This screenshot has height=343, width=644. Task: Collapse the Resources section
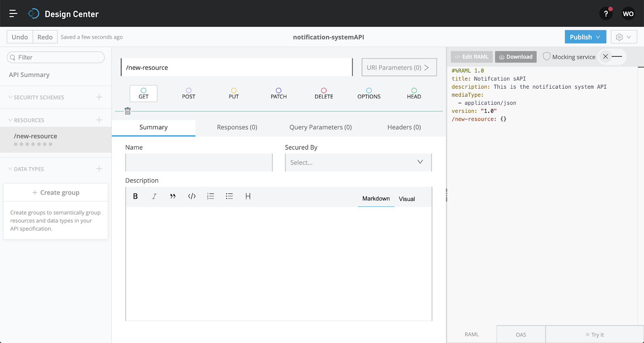point(10,120)
